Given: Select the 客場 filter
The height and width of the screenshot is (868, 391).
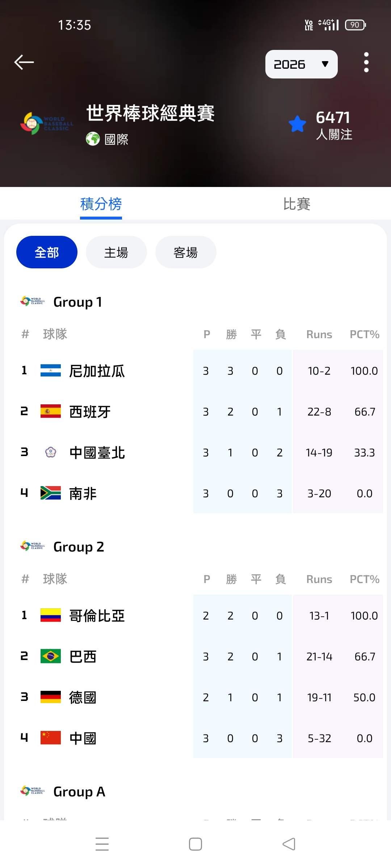Looking at the screenshot, I should coord(186,252).
